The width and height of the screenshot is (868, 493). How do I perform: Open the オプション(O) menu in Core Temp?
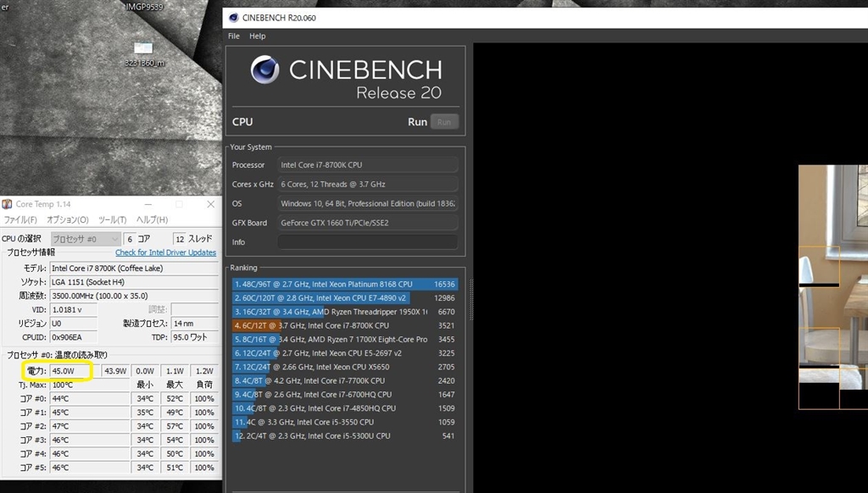(68, 219)
